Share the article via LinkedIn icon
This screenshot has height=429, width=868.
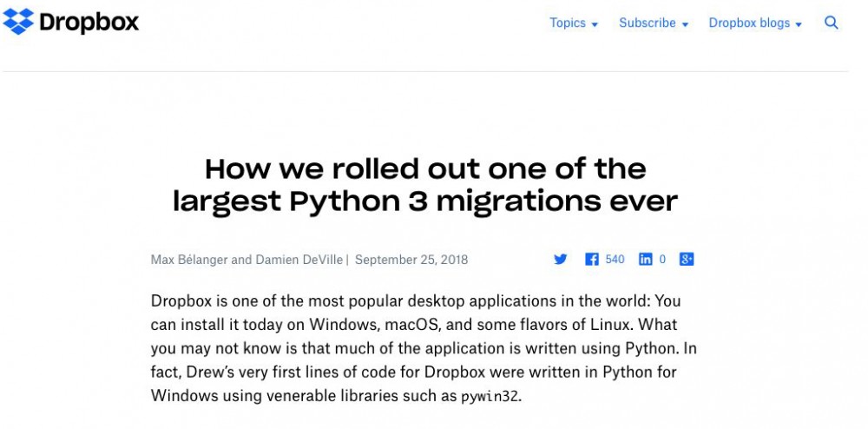coord(646,259)
